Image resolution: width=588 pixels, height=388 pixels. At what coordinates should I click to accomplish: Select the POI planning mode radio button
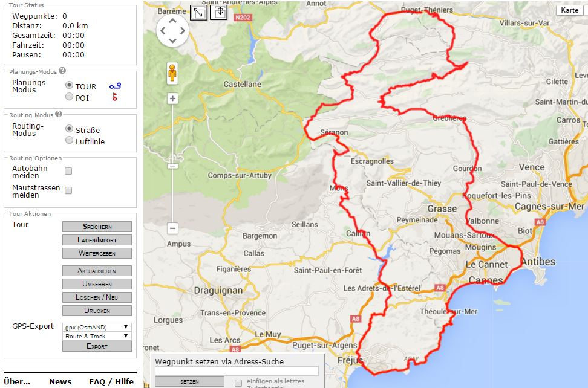point(69,97)
